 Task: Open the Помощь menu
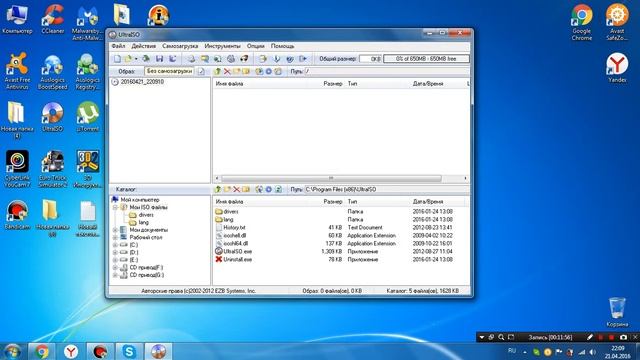[x=282, y=46]
